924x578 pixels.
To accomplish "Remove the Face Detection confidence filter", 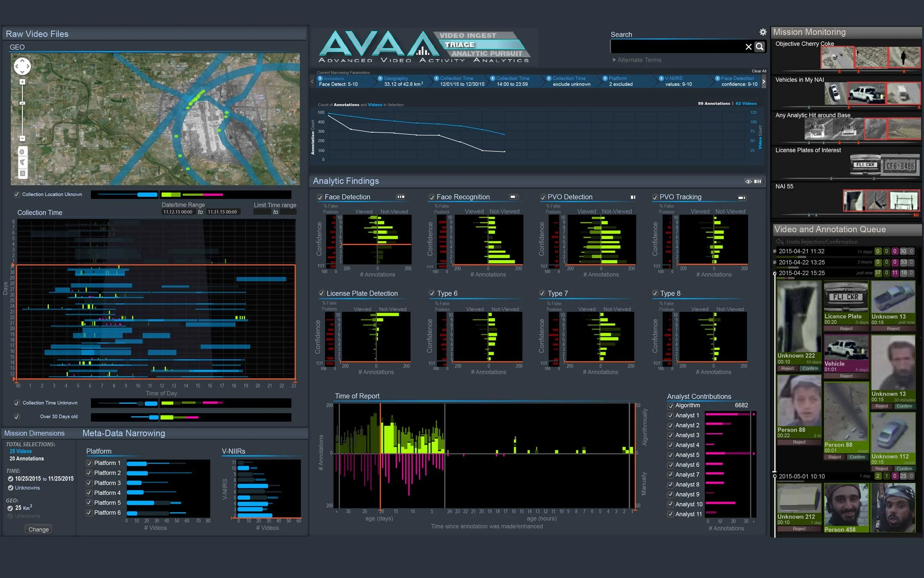I will pyautogui.click(x=718, y=78).
